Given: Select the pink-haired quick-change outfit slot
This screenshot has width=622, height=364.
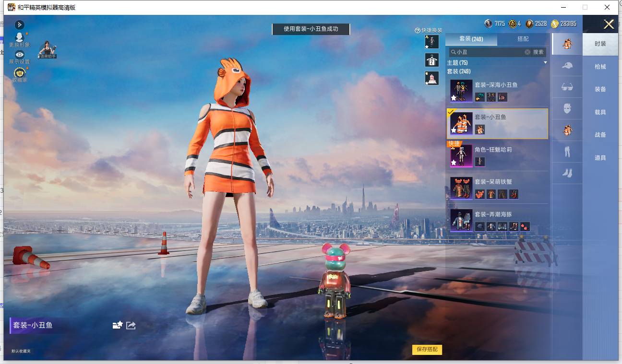Looking at the screenshot, I should [x=432, y=78].
